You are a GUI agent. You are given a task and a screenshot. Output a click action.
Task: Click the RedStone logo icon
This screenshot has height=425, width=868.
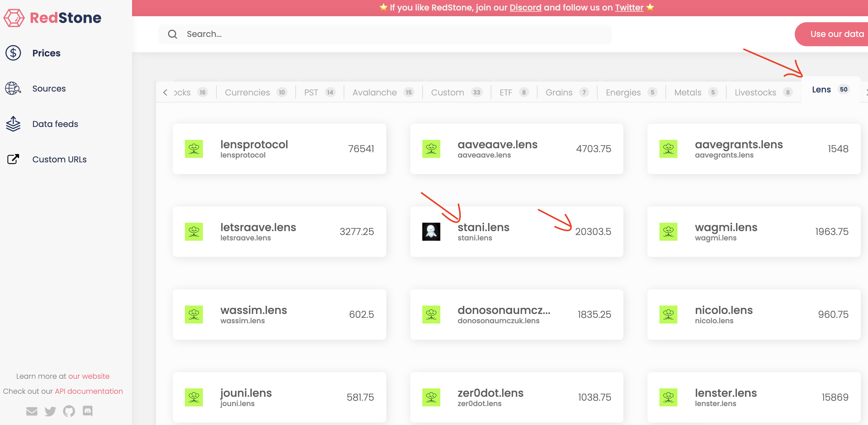pos(14,18)
